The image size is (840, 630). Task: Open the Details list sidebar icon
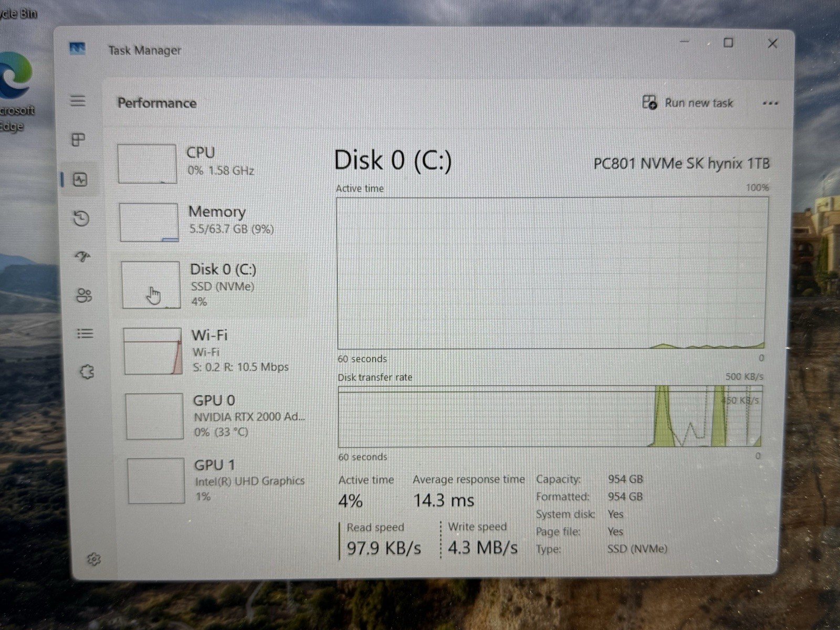click(85, 333)
